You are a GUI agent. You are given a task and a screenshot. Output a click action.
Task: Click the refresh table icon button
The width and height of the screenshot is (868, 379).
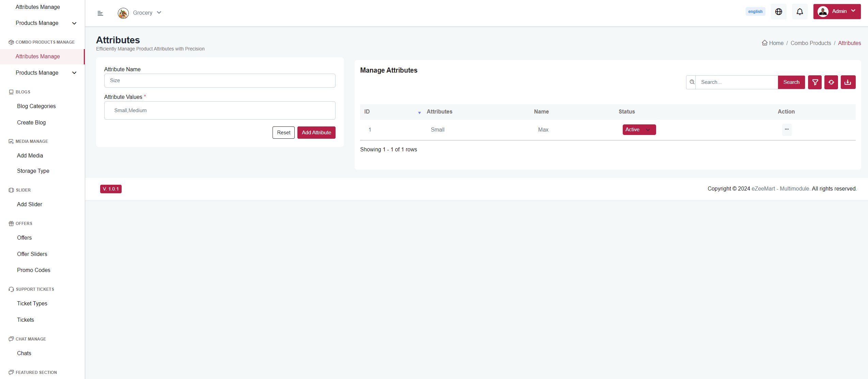(x=831, y=82)
